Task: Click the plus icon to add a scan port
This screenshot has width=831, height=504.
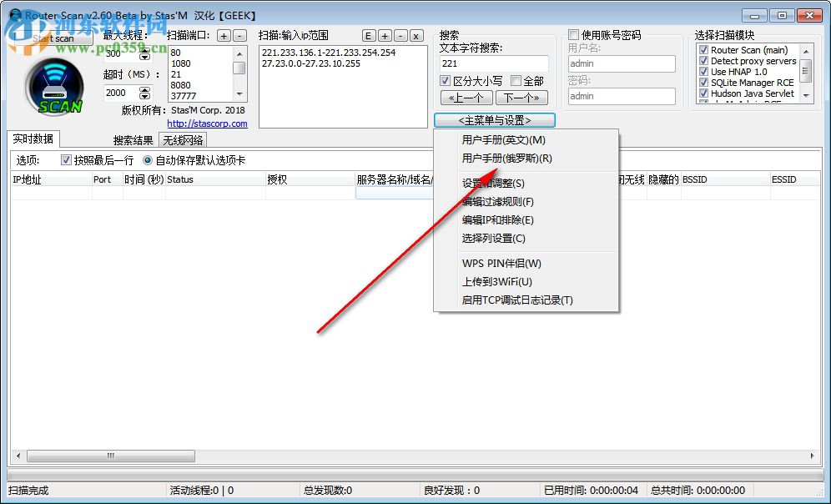Action: [224, 35]
